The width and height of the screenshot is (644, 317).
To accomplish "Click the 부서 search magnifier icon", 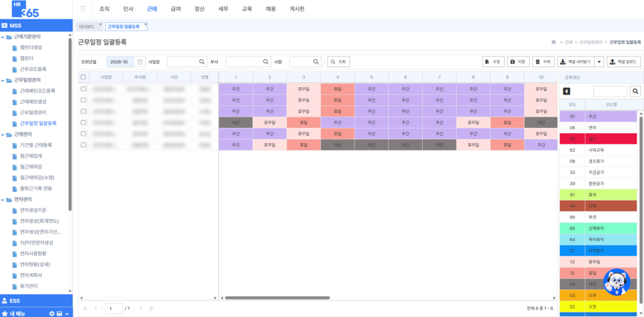I will tap(266, 62).
